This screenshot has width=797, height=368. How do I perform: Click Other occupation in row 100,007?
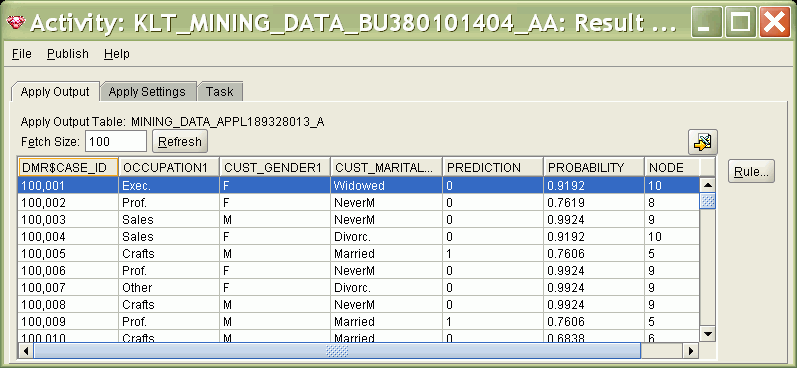tap(169, 287)
